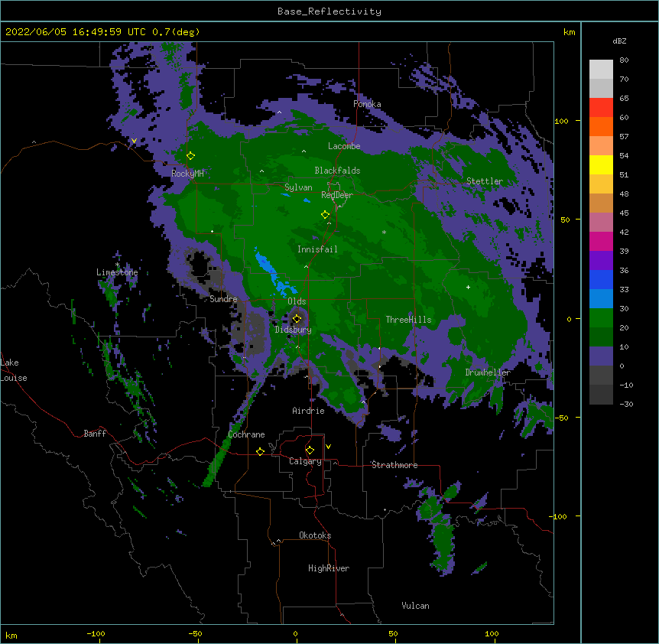Pick the bright green 20-30 dBZ swatch
Screen dimensions: 659x644
(601, 318)
